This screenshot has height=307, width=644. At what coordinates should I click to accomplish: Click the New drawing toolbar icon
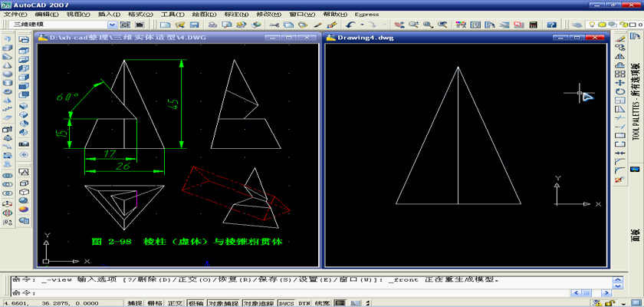click(165, 25)
